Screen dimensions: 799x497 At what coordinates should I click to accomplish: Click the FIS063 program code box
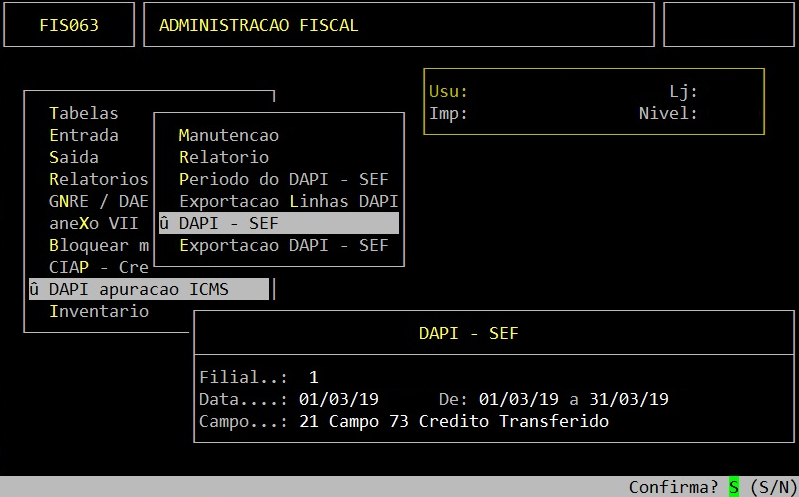tap(69, 25)
